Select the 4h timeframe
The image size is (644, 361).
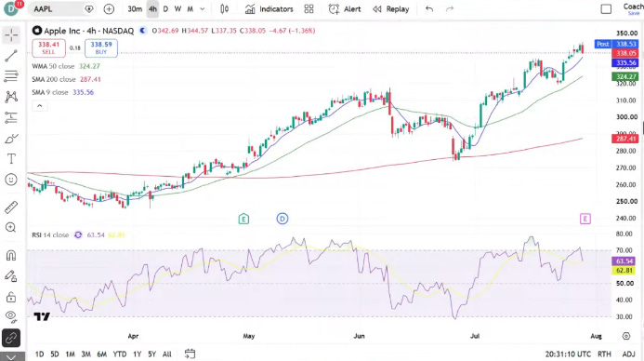pyautogui.click(x=152, y=9)
